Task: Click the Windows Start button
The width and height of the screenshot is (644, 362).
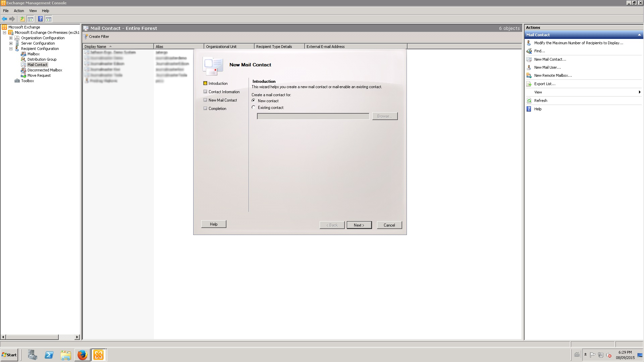Action: 9,355
